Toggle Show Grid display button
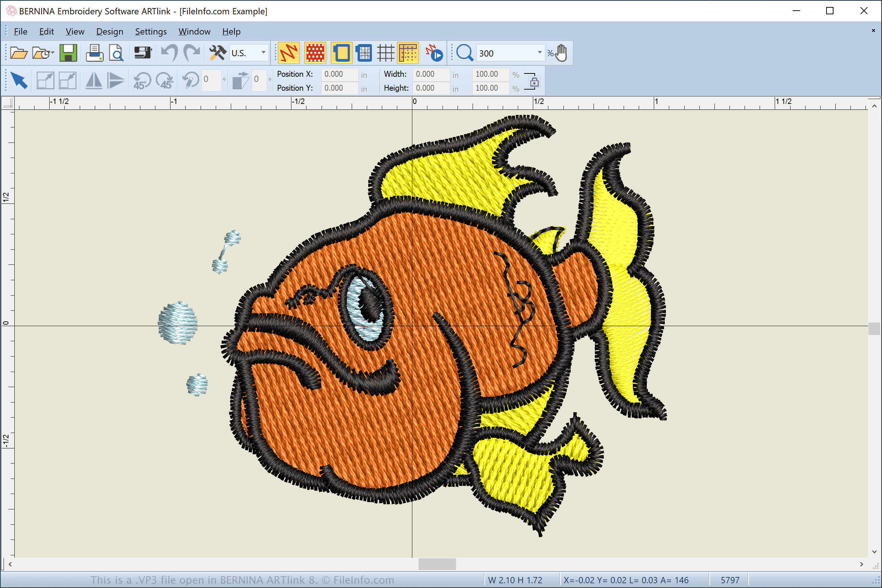 385,53
